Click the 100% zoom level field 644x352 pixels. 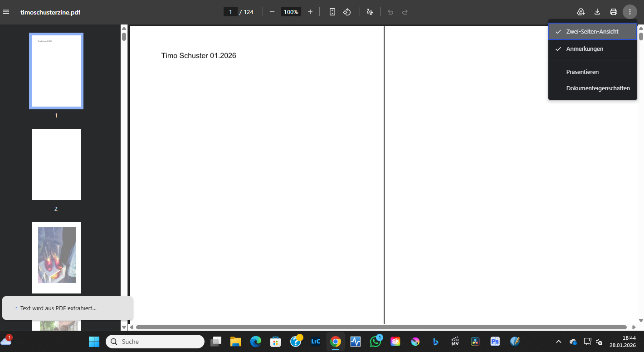pos(291,12)
